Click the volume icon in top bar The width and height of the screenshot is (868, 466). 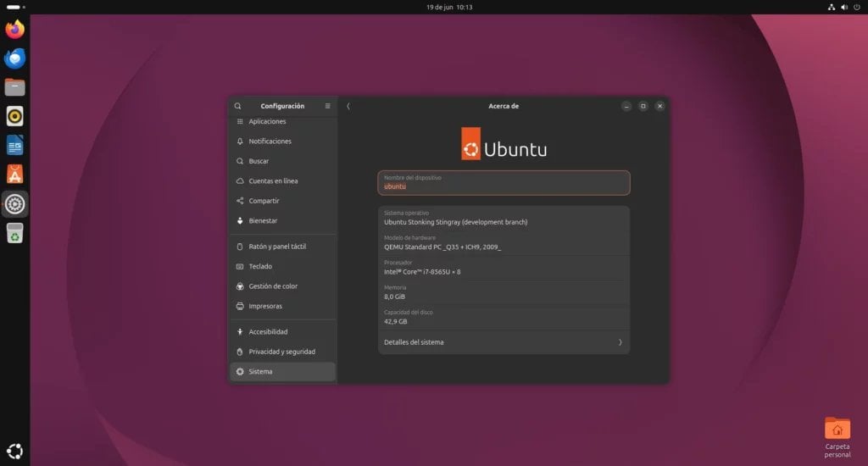(844, 7)
